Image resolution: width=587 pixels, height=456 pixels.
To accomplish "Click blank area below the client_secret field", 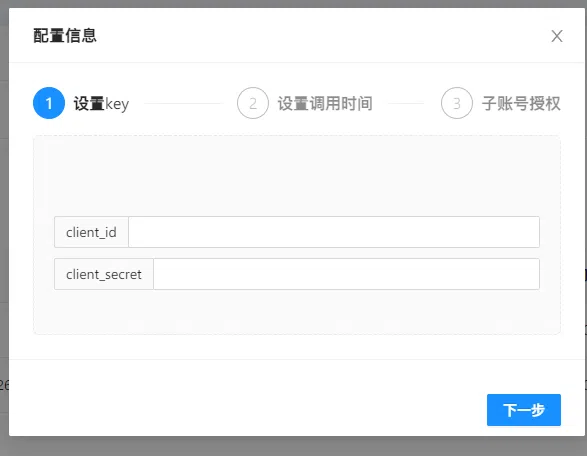I will pyautogui.click(x=296, y=311).
